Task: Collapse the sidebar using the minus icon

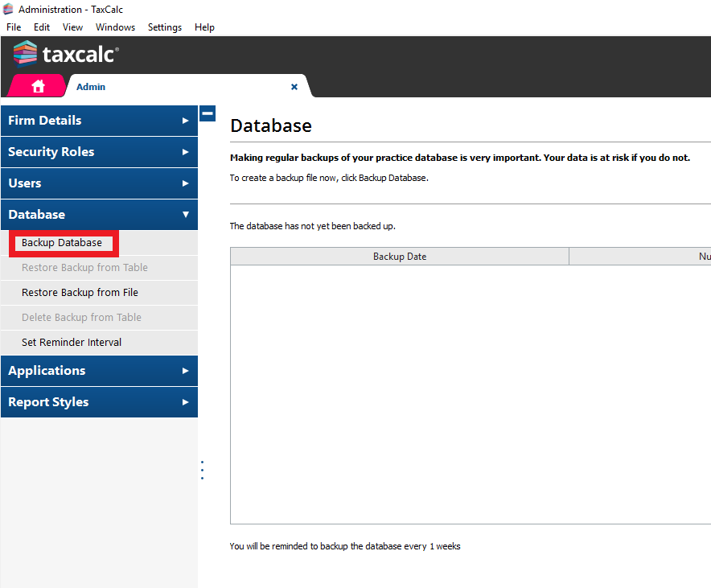Action: (x=208, y=113)
